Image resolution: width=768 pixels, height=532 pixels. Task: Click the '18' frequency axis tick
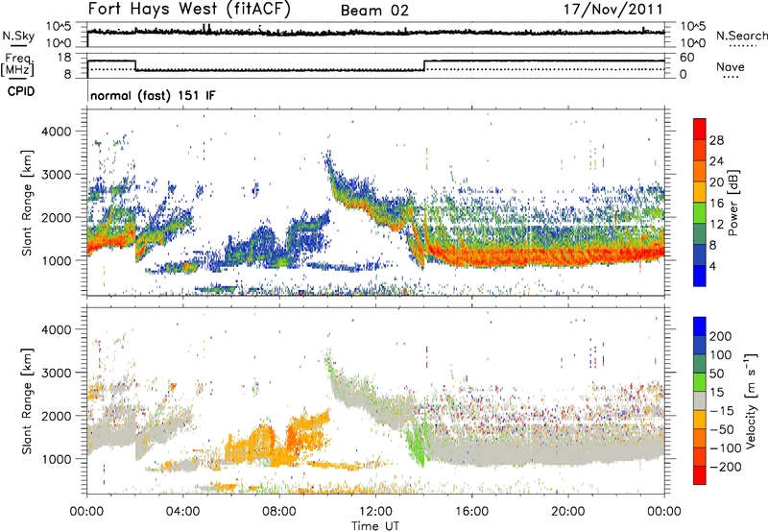[x=64, y=58]
